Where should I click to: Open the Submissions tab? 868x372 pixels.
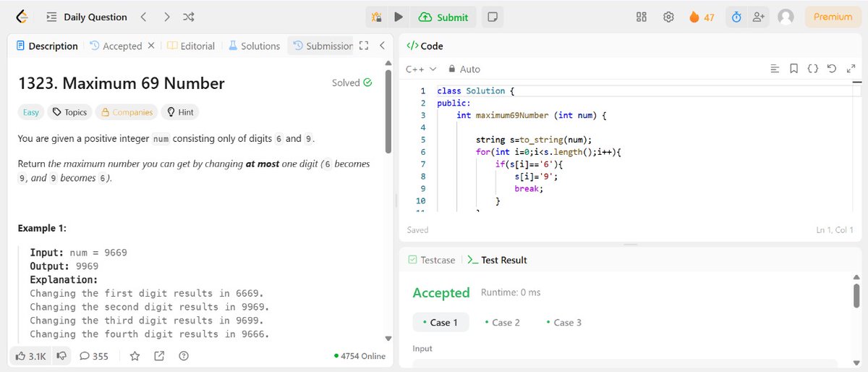tap(323, 46)
